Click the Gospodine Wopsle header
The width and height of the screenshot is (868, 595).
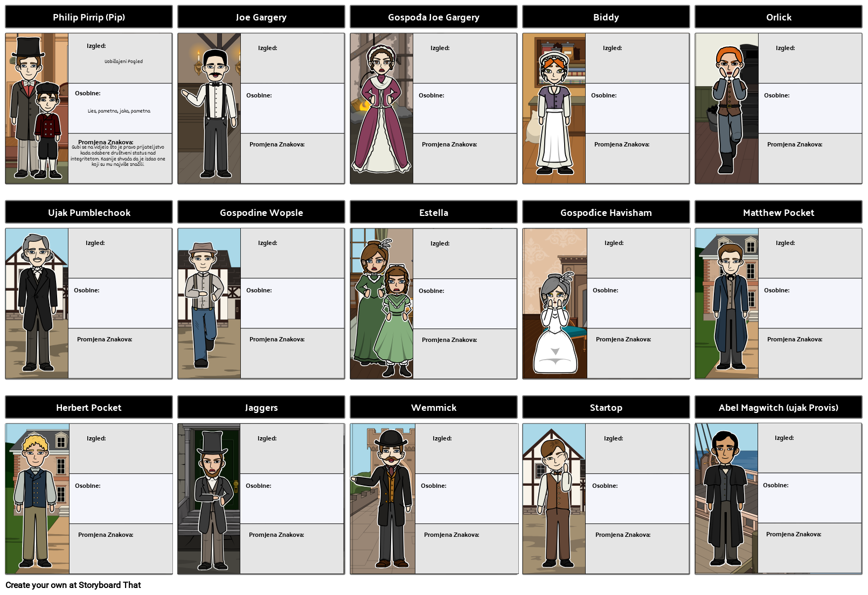coord(261,212)
